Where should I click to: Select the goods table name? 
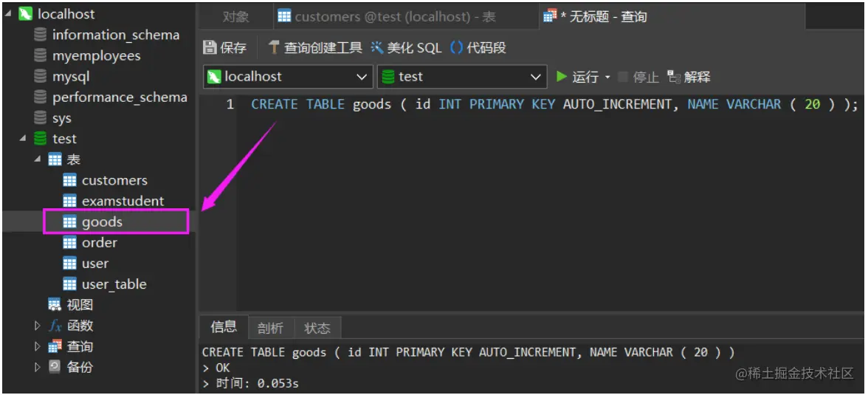tap(102, 222)
